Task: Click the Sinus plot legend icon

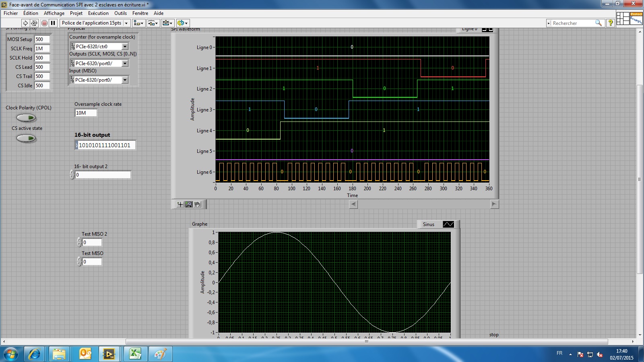Action: pos(448,224)
